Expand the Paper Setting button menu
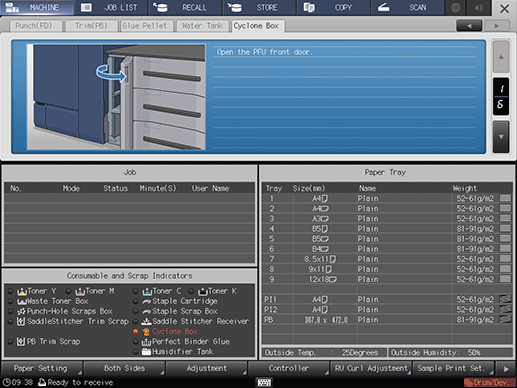517x388 pixels. (42, 368)
